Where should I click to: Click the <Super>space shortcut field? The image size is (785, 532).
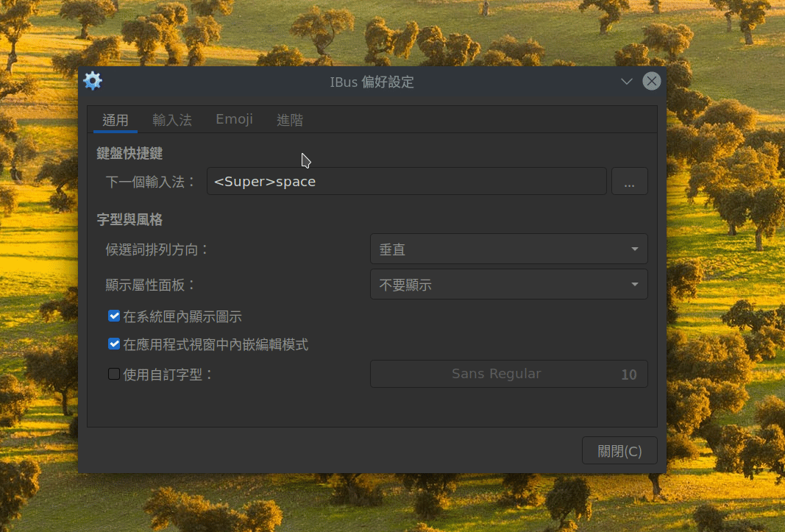[407, 181]
